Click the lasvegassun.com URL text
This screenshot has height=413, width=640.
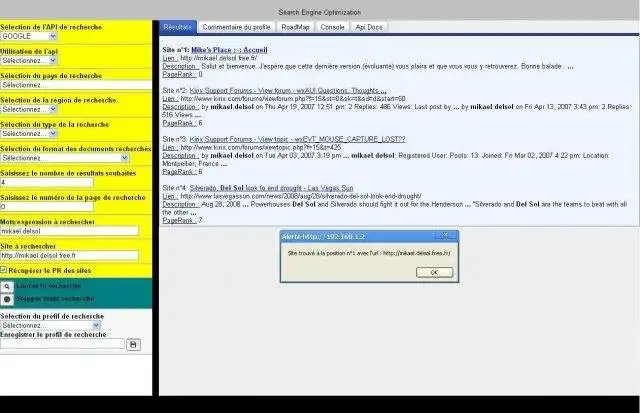coord(301,196)
